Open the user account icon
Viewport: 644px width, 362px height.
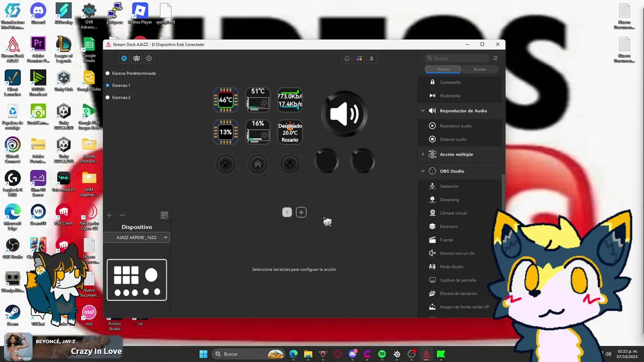(x=372, y=58)
